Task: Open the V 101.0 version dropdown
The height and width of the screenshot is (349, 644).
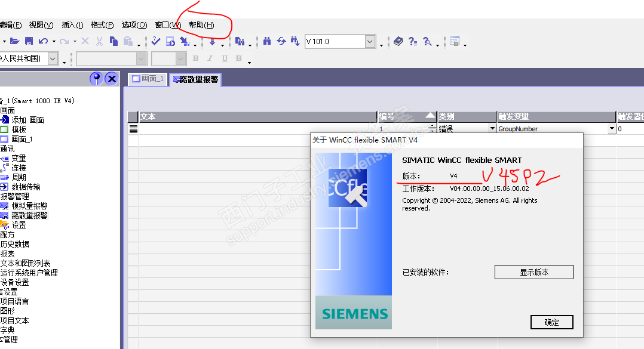Action: tap(370, 41)
